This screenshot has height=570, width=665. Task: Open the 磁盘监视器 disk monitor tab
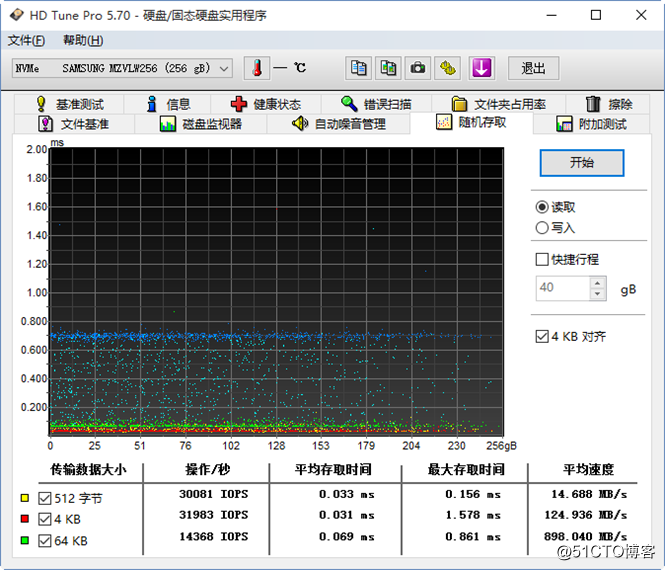pos(201,124)
